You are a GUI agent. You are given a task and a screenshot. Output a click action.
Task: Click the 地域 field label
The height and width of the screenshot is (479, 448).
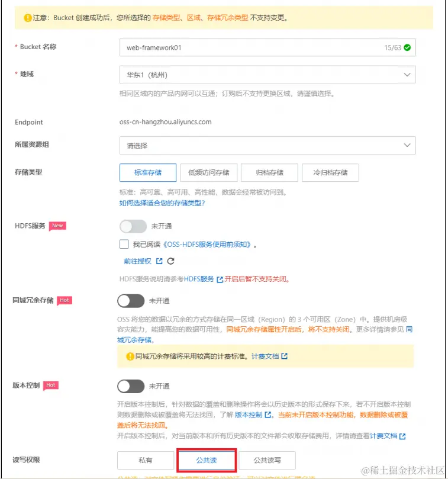27,74
